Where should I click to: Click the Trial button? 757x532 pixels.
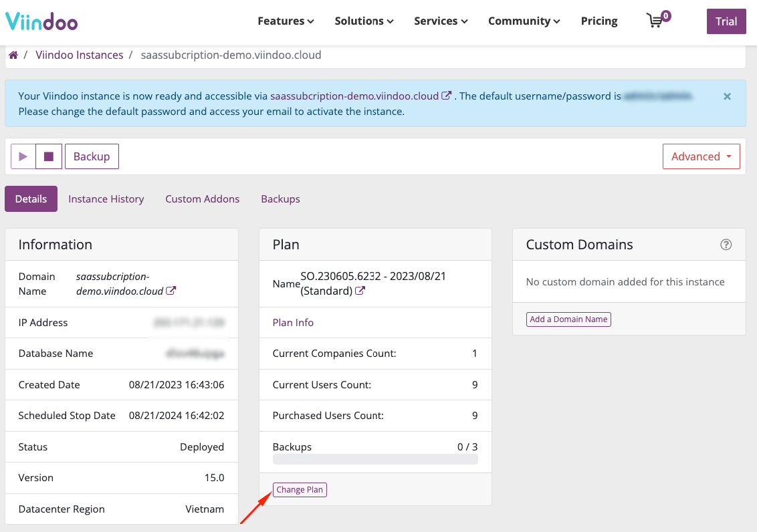pyautogui.click(x=726, y=21)
